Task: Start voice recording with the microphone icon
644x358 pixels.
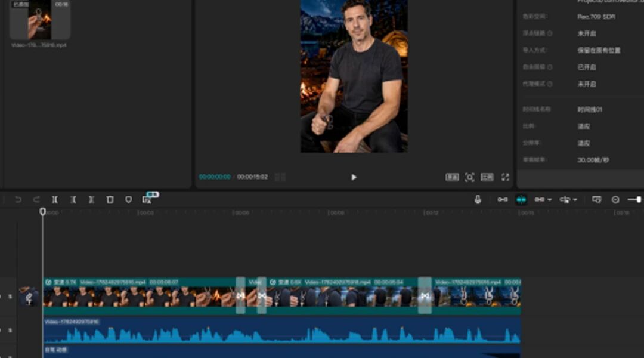Action: (x=478, y=200)
